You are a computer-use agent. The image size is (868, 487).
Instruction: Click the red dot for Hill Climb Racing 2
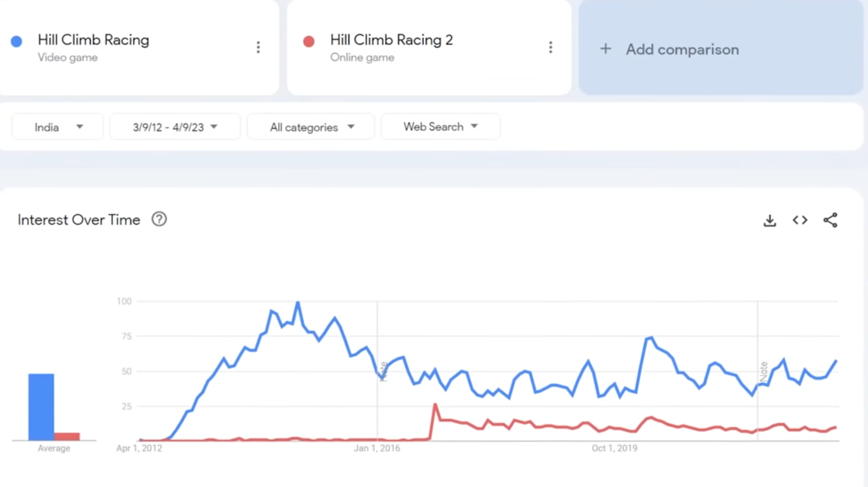[309, 41]
